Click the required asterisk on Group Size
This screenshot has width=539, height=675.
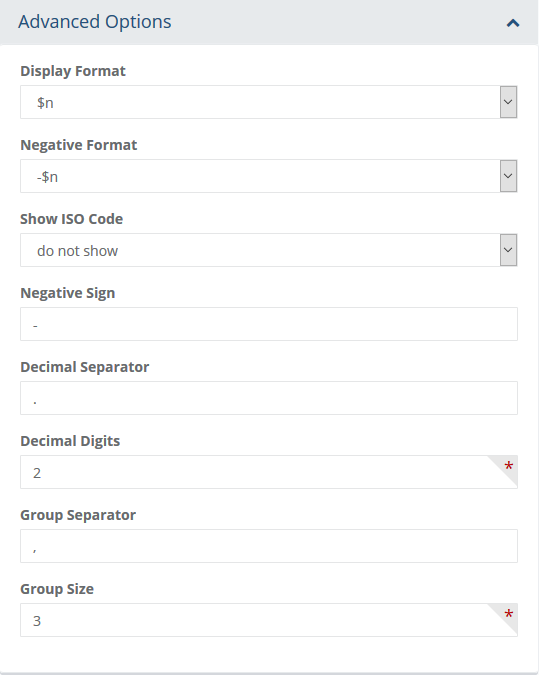509,614
